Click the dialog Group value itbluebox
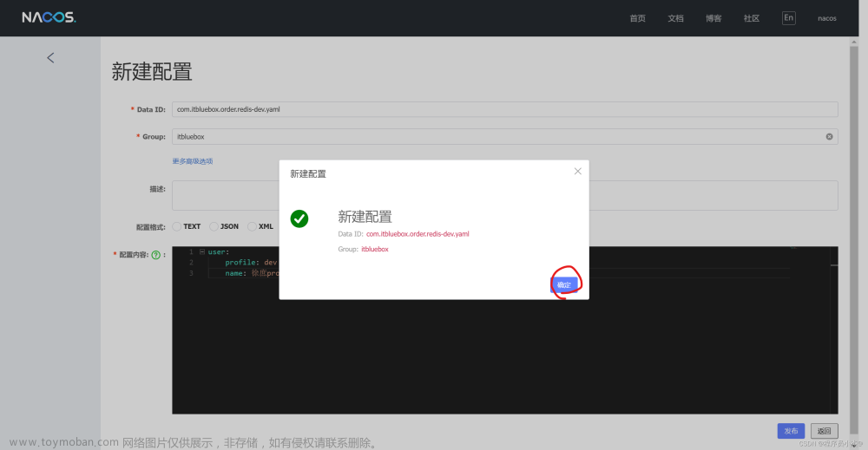 [375, 250]
